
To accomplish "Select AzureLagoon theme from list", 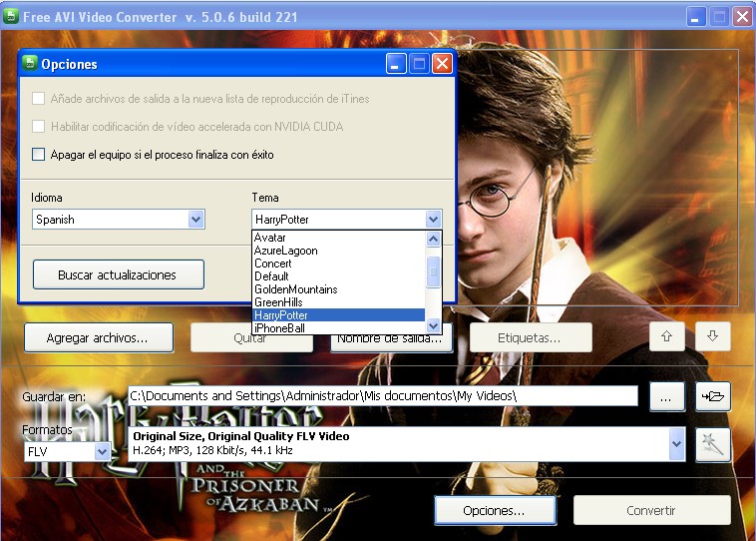I will (x=338, y=251).
